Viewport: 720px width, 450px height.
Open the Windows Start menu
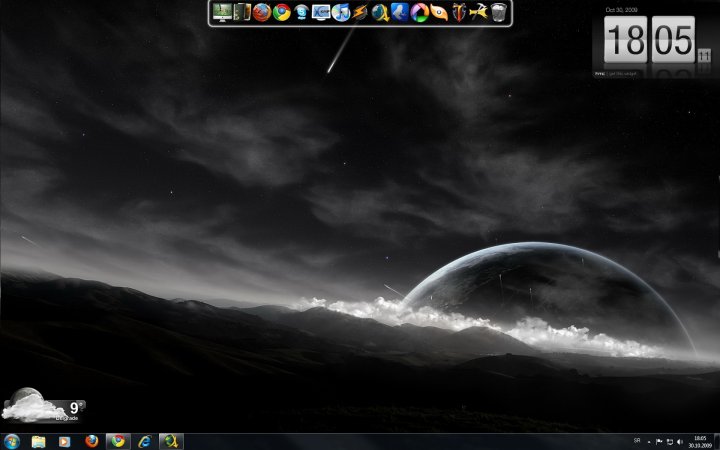(x=11, y=442)
